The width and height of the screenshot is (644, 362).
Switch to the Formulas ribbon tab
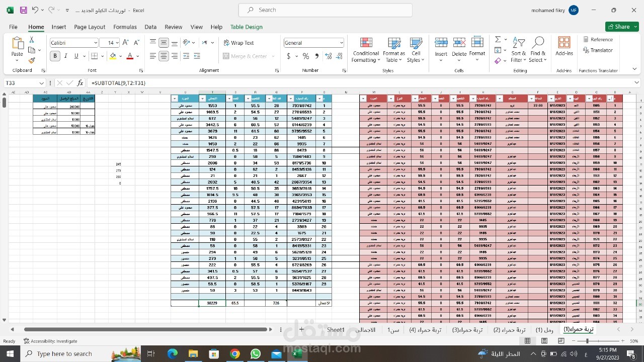[125, 27]
